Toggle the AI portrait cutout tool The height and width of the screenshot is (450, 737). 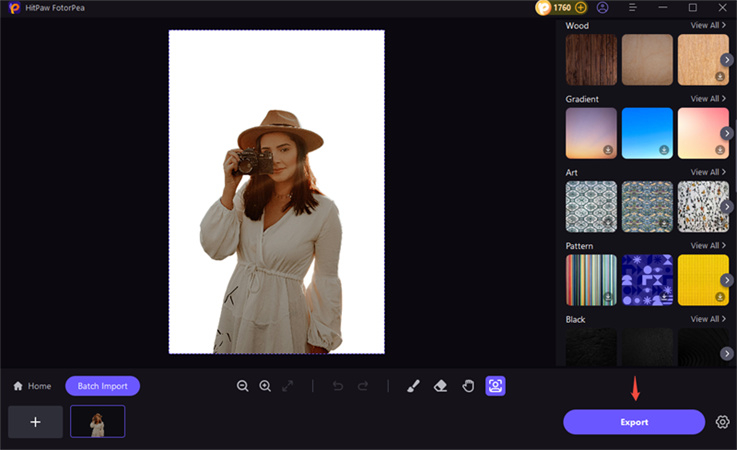(x=495, y=386)
